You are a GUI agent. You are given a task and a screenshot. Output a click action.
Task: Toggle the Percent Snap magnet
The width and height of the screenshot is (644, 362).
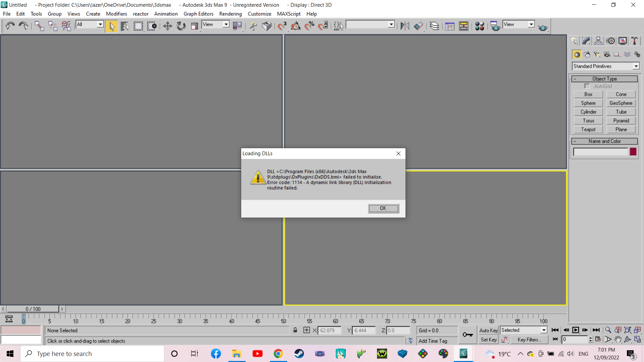[x=309, y=26]
